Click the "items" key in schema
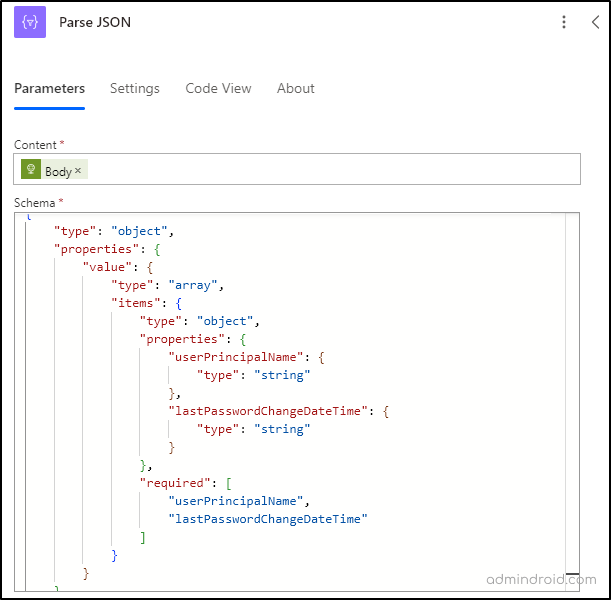Image resolution: width=611 pixels, height=600 pixels. 136,303
